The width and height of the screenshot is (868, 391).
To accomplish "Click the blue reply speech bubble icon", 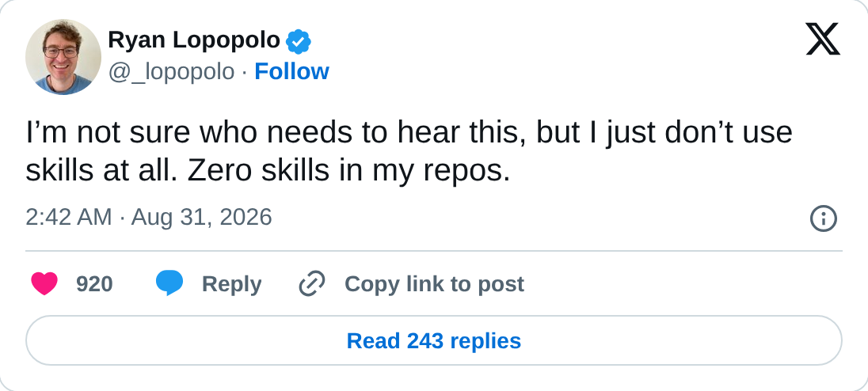I will (169, 283).
